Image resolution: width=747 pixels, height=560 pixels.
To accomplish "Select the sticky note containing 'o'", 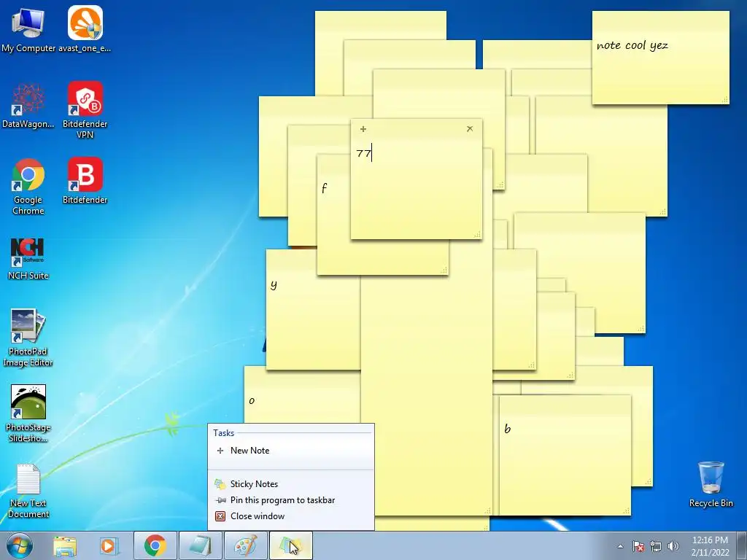I will [x=302, y=394].
